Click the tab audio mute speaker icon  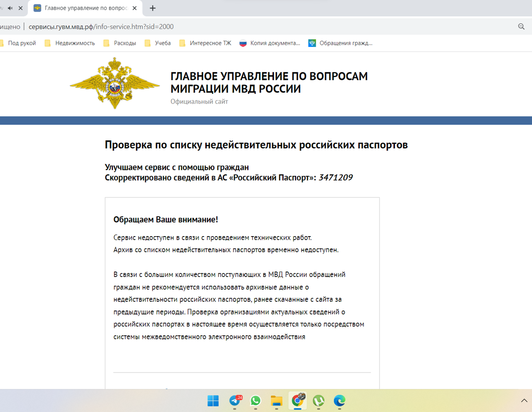(10, 8)
